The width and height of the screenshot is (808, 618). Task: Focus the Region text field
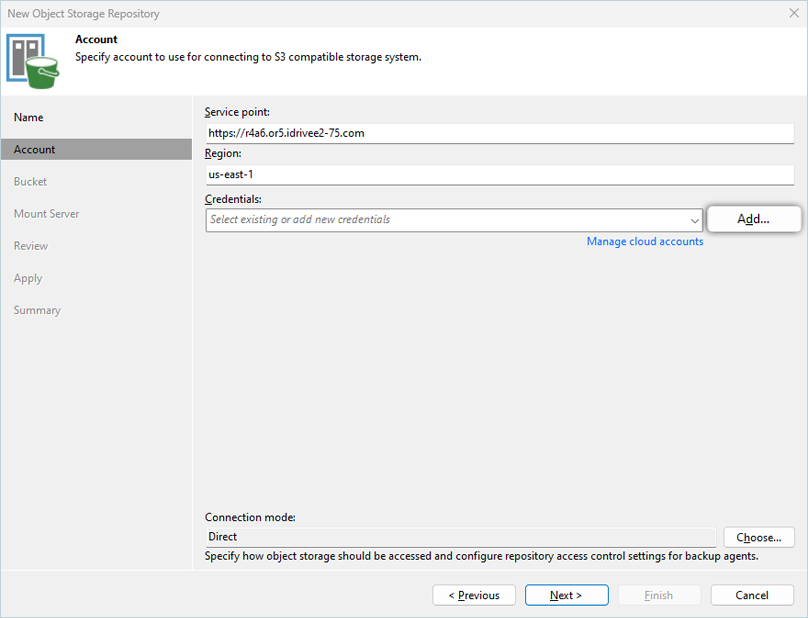coord(498,174)
